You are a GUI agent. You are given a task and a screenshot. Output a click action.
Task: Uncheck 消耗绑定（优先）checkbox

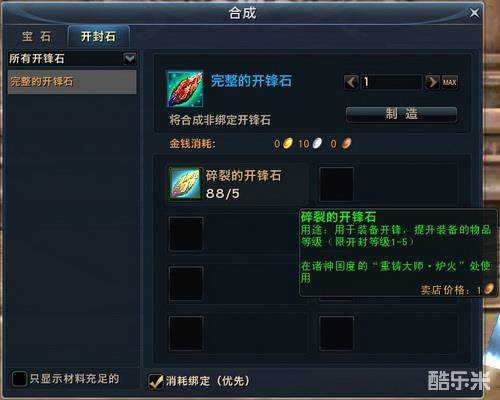156,381
